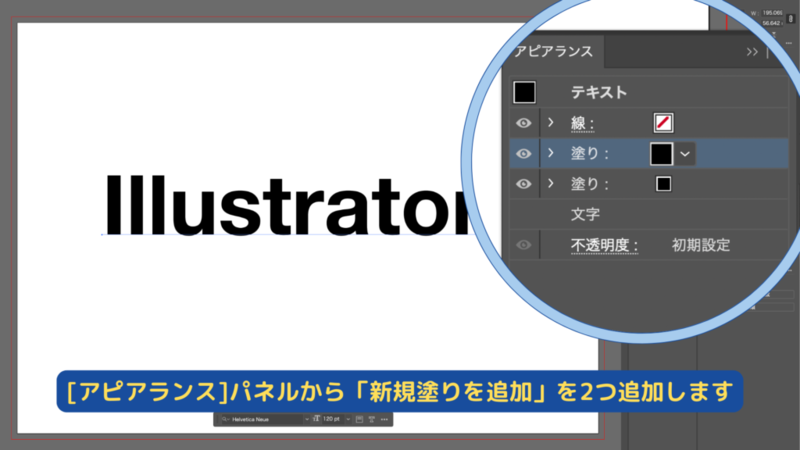Select the 文字 characters row
This screenshot has height=450, width=800.
(x=649, y=214)
